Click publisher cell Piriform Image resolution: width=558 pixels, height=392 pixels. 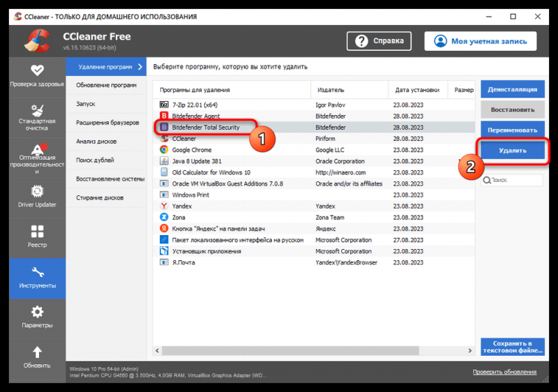click(x=325, y=138)
